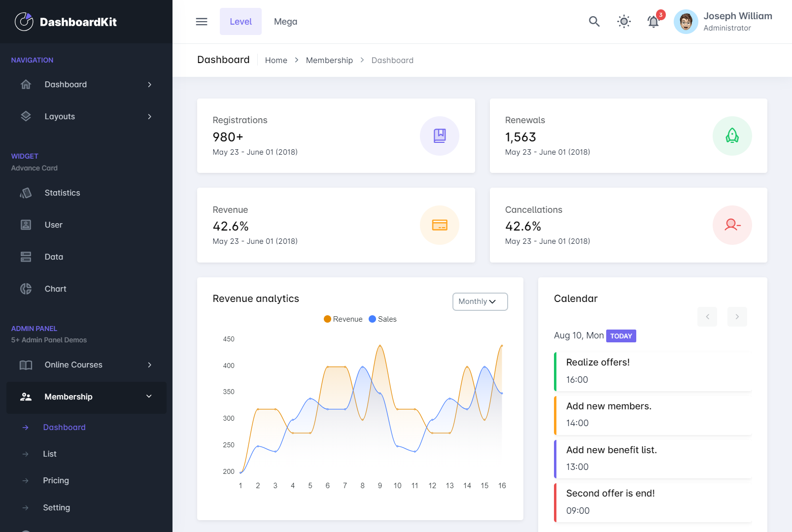Select the Level tab in header

pos(241,22)
